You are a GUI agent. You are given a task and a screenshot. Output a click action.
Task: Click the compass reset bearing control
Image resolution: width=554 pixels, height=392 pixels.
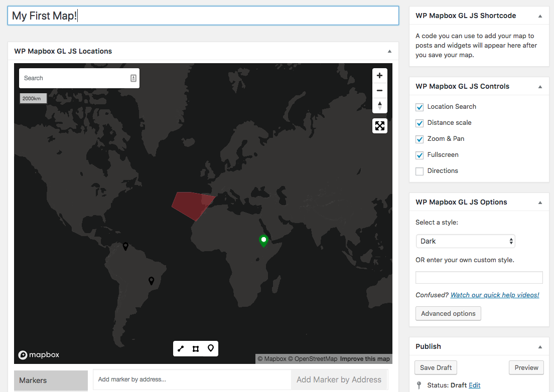point(380,105)
